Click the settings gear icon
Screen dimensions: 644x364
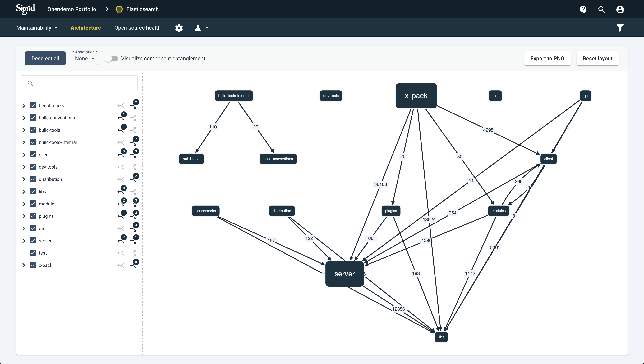point(179,28)
